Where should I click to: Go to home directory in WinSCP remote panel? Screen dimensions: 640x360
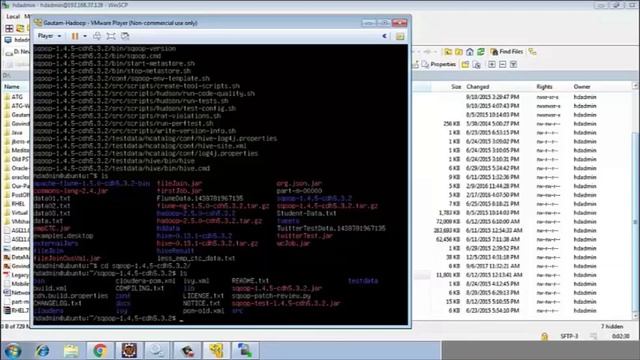pos(470,52)
